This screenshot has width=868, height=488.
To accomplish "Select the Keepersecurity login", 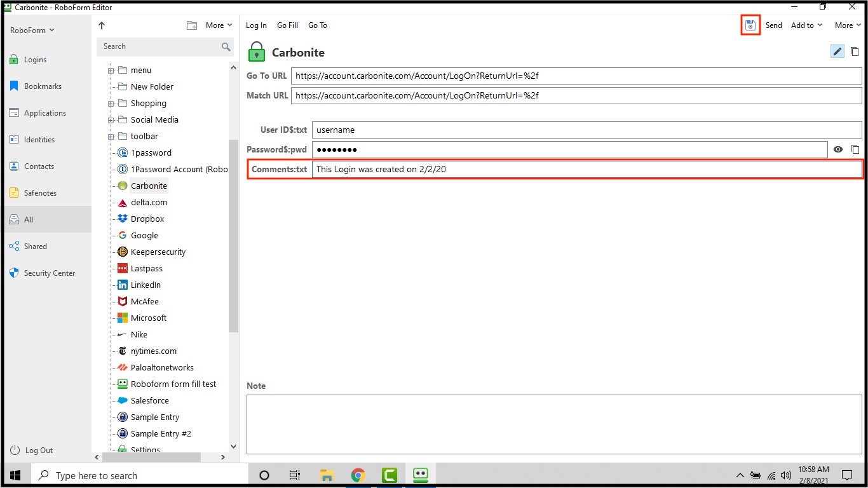I will coord(158,252).
